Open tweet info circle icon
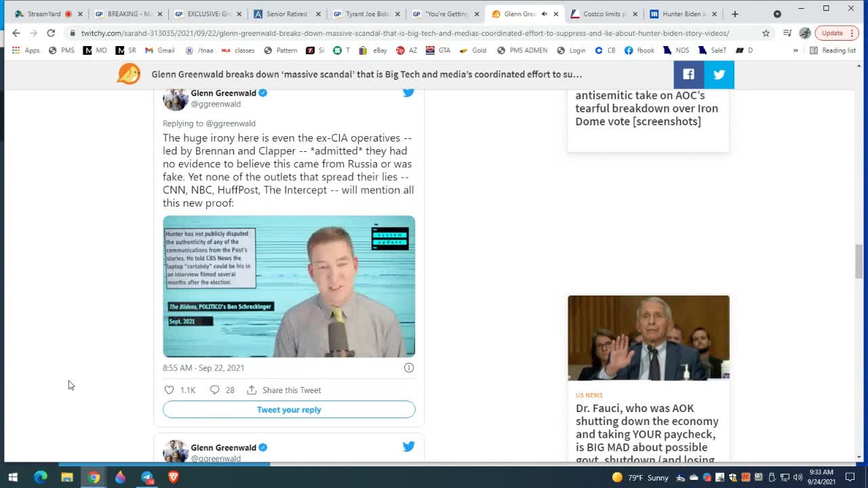Image resolution: width=868 pixels, height=488 pixels. tap(409, 367)
